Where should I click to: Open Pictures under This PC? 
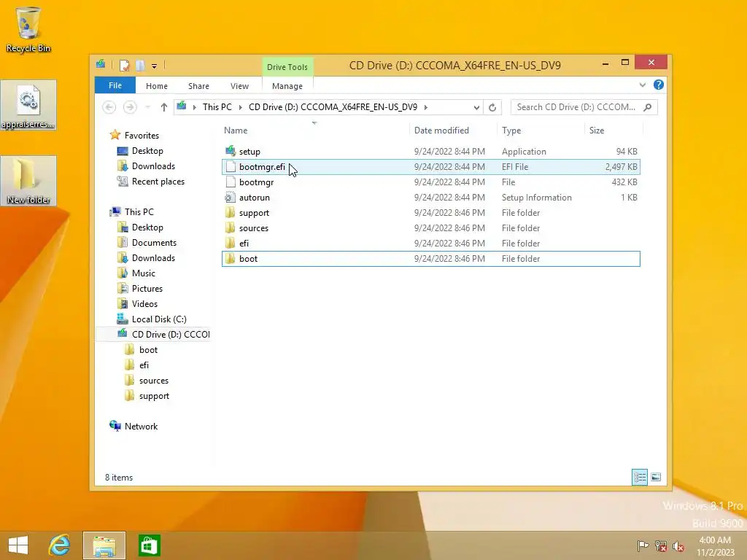[x=147, y=289]
